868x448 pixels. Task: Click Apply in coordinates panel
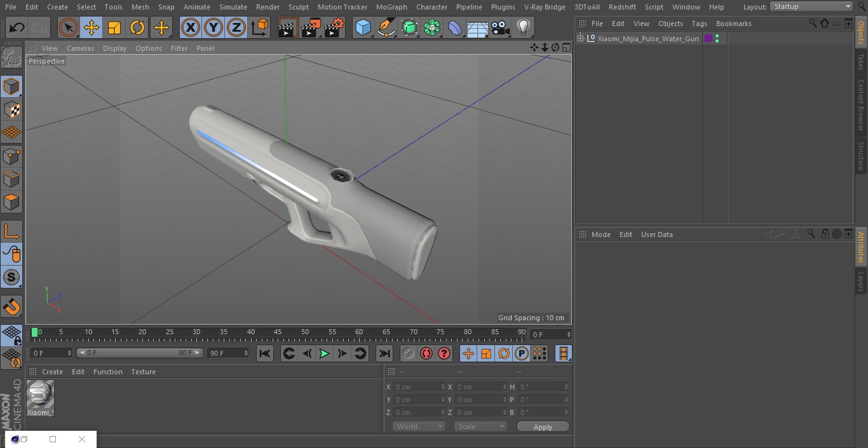(543, 427)
